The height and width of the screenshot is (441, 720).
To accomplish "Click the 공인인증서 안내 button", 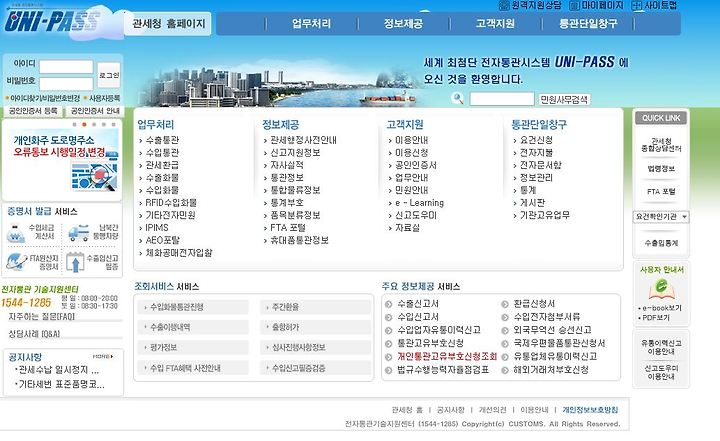I will [95, 111].
